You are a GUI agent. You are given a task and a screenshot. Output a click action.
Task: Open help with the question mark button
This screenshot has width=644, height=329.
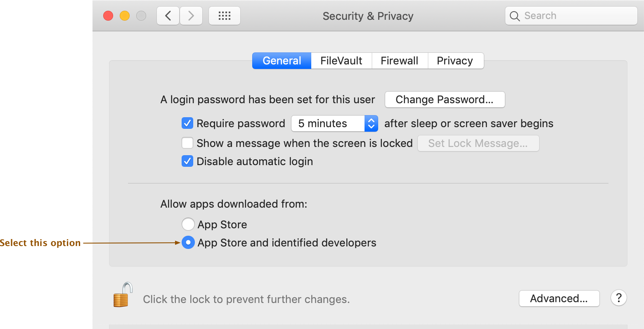coord(618,298)
